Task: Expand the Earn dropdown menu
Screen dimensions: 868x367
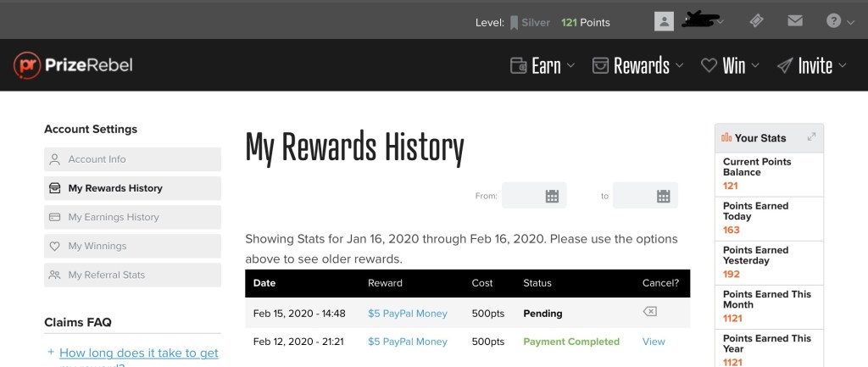Action: pos(542,65)
